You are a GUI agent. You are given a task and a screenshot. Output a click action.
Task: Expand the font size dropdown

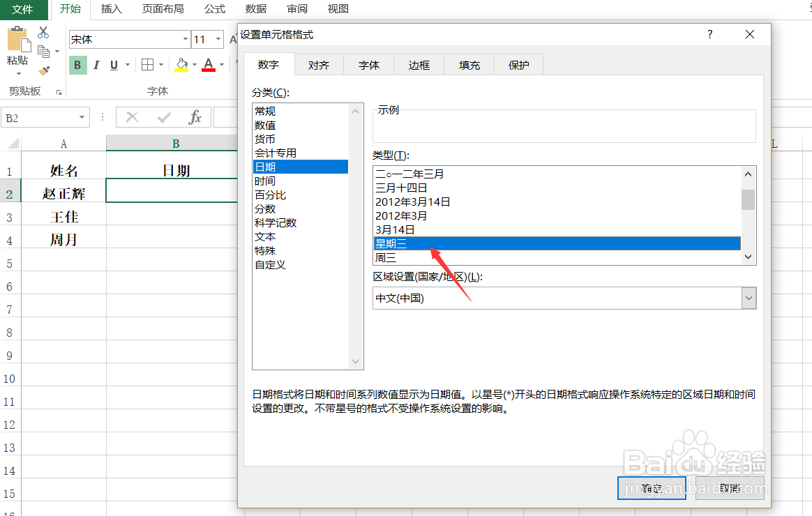pyautogui.click(x=218, y=39)
